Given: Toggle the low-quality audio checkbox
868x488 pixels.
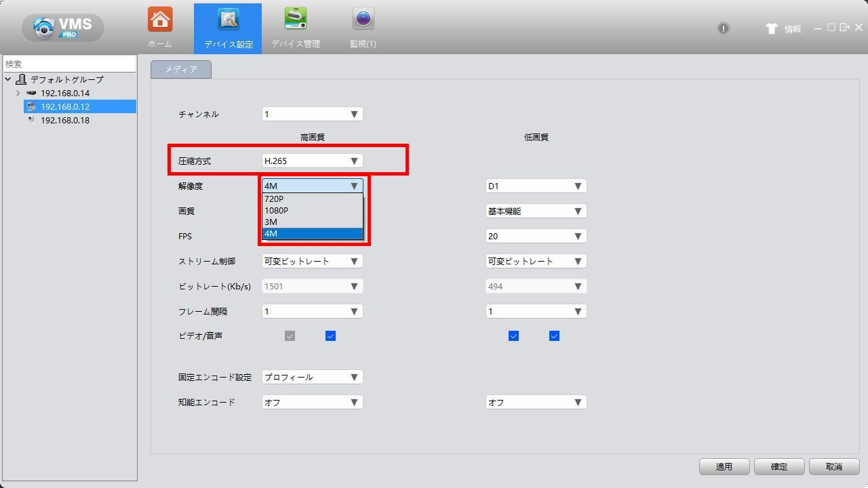Looking at the screenshot, I should pyautogui.click(x=554, y=336).
